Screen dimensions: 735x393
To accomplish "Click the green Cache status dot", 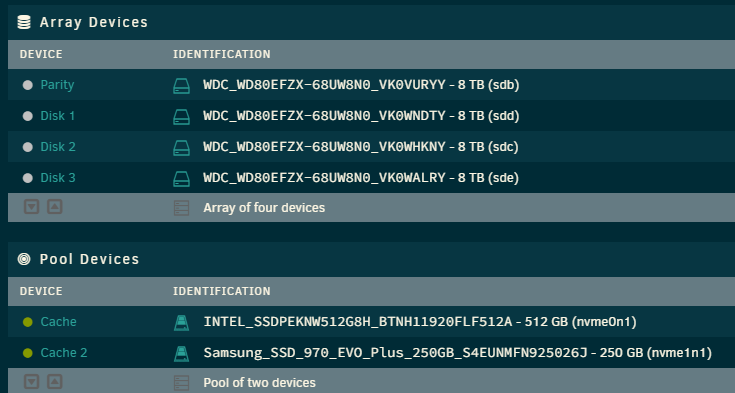I will click(x=28, y=322).
